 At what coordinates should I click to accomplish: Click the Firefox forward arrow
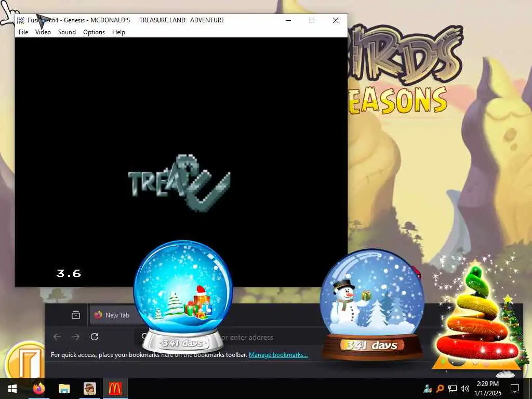(76, 337)
